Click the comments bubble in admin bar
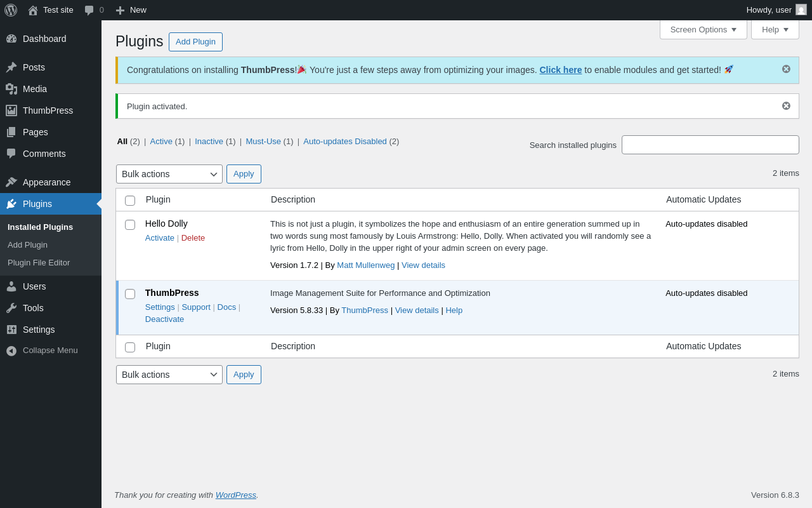812x508 pixels. click(89, 10)
